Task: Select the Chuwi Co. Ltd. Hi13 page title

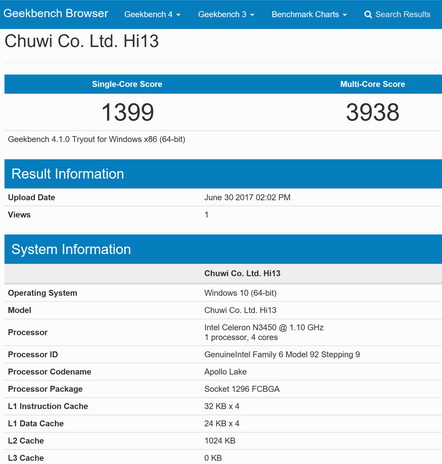Action: click(82, 41)
